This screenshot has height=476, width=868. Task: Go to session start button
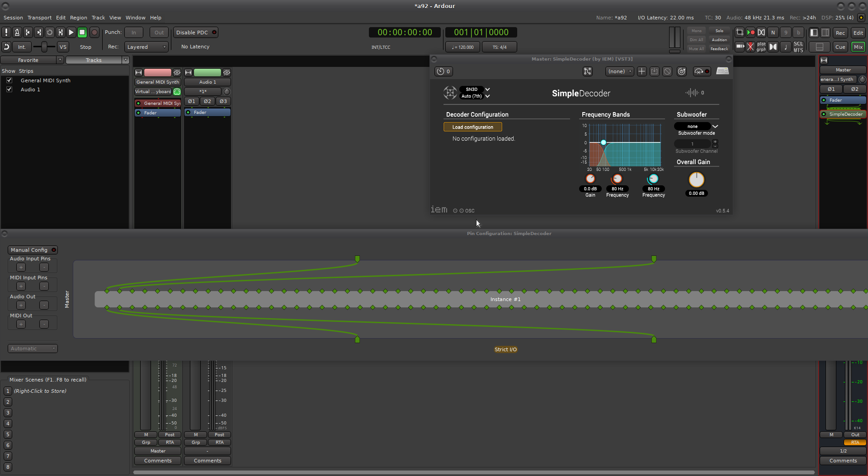click(x=28, y=33)
